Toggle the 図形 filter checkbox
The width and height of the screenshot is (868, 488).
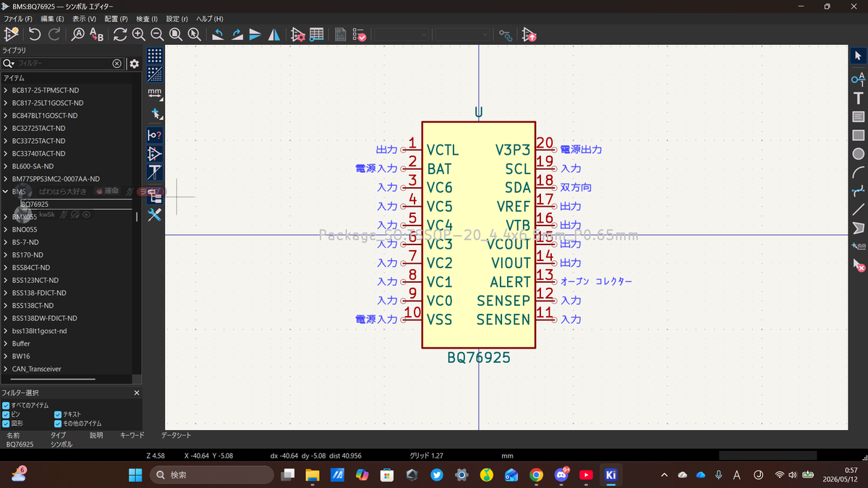tap(6, 423)
